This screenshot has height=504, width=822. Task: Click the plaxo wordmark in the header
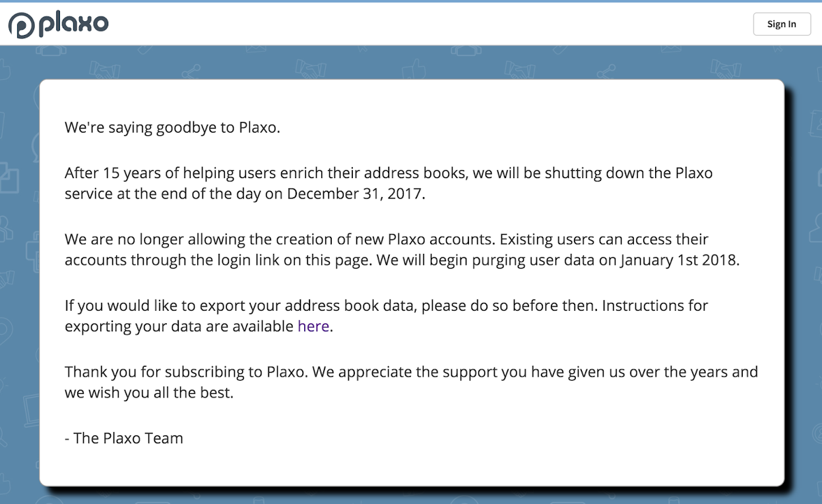click(73, 24)
